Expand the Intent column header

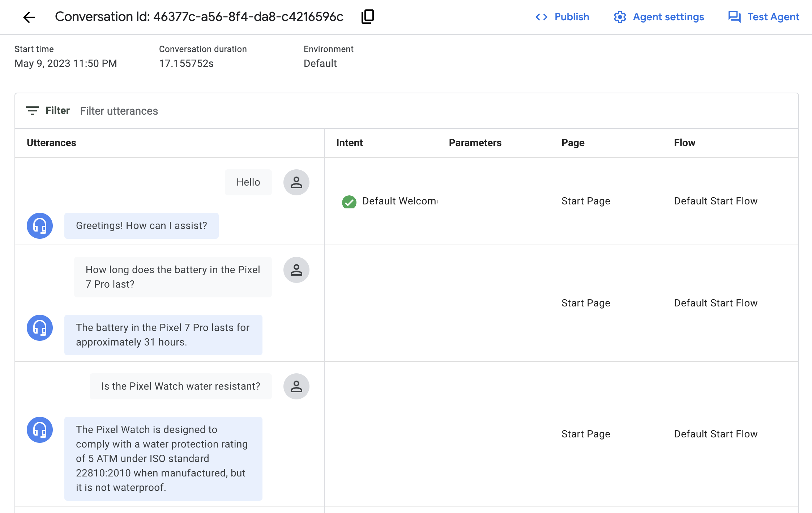point(350,143)
